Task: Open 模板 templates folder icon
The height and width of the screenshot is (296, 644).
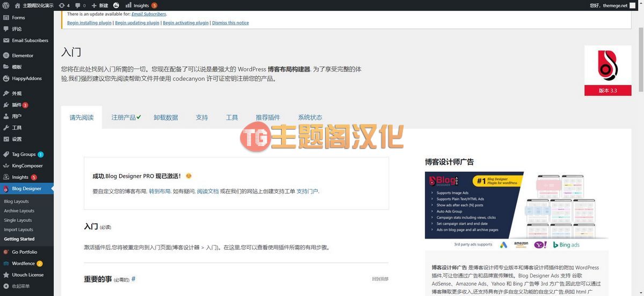Action: [x=6, y=67]
